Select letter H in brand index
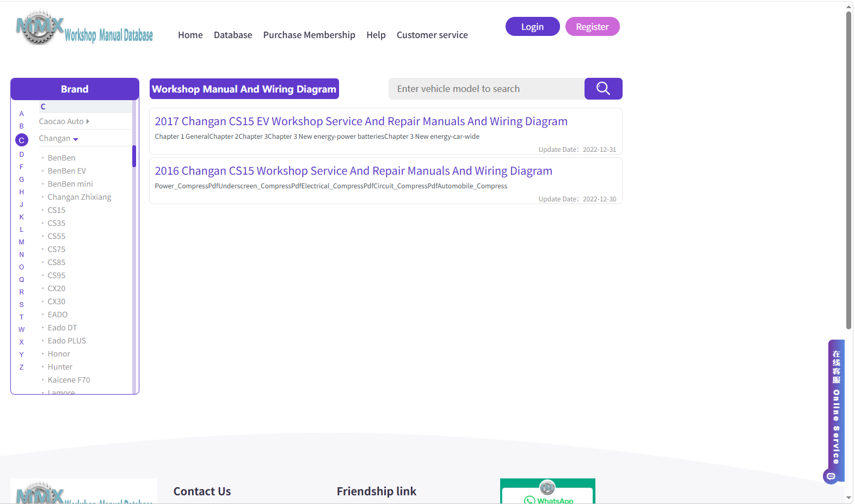Image resolution: width=855 pixels, height=504 pixels. point(22,192)
